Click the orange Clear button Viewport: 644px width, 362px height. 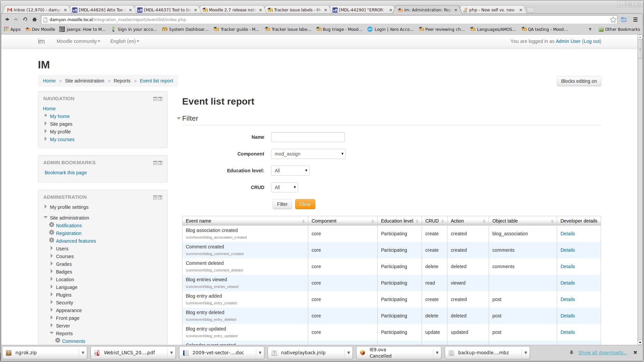coord(305,204)
